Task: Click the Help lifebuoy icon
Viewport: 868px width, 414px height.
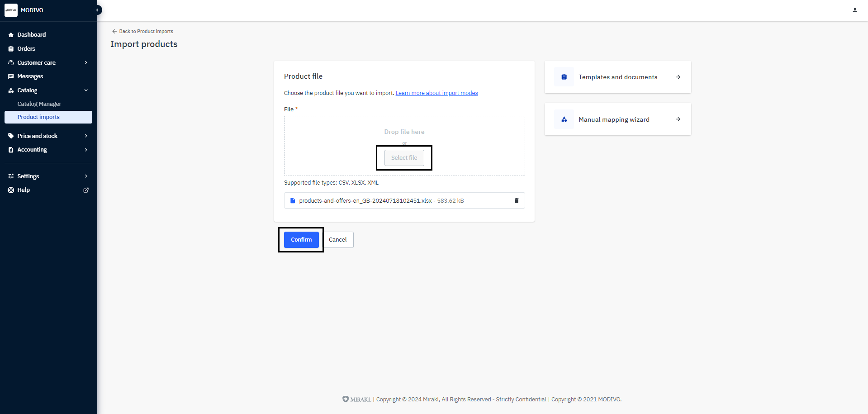Action: click(x=11, y=190)
